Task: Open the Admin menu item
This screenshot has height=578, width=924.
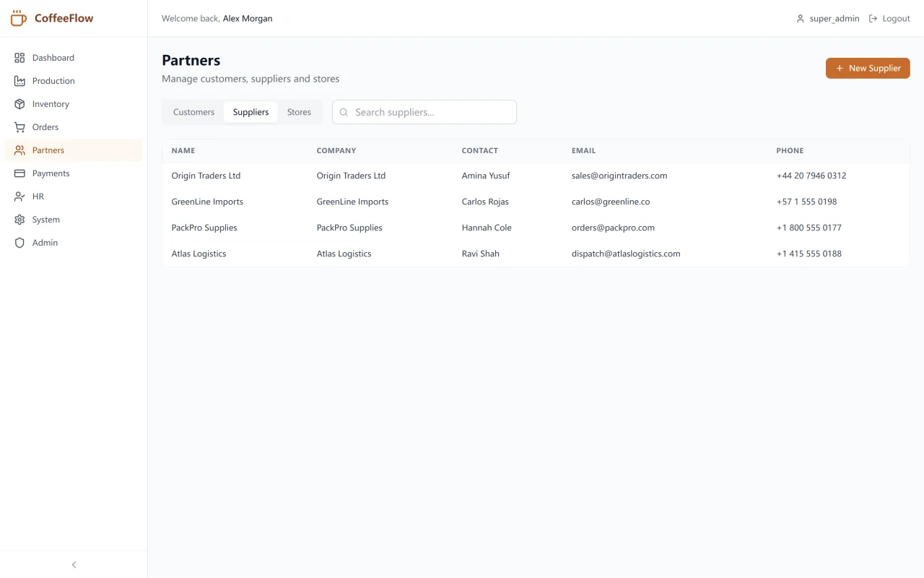Action: pos(74,243)
